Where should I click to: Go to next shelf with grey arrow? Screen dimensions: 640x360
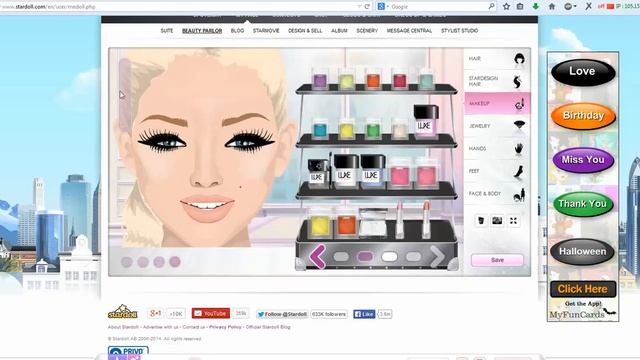[437, 257]
